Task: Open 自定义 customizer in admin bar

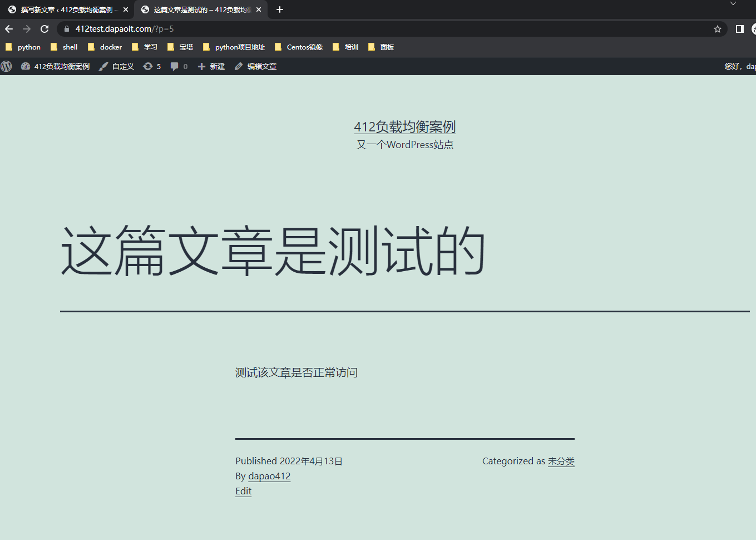Action: tap(116, 66)
